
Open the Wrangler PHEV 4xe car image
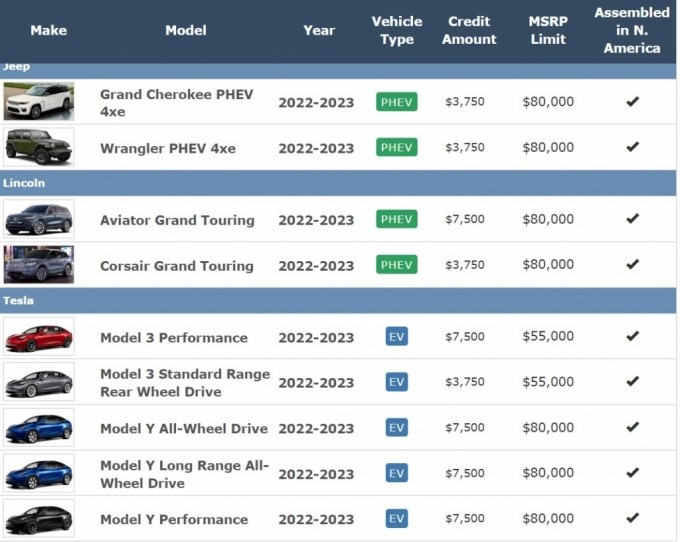pos(39,147)
